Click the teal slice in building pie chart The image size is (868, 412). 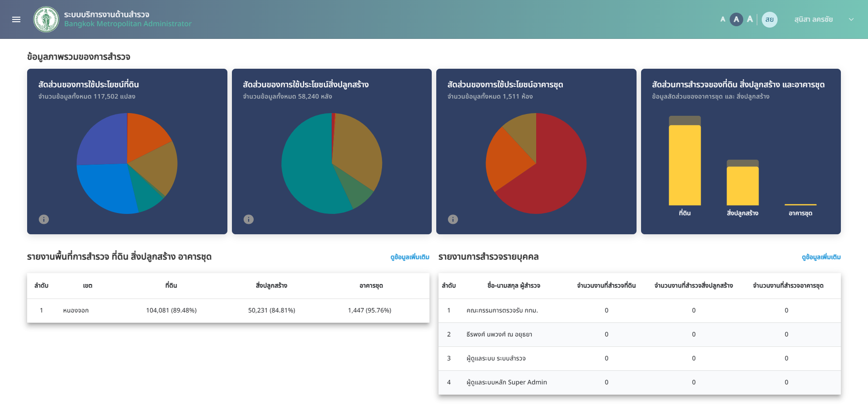[x=307, y=172]
